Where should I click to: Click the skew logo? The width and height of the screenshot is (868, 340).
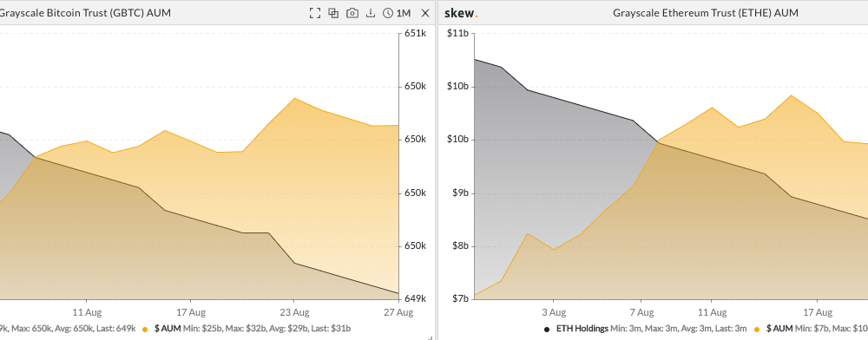tap(461, 13)
